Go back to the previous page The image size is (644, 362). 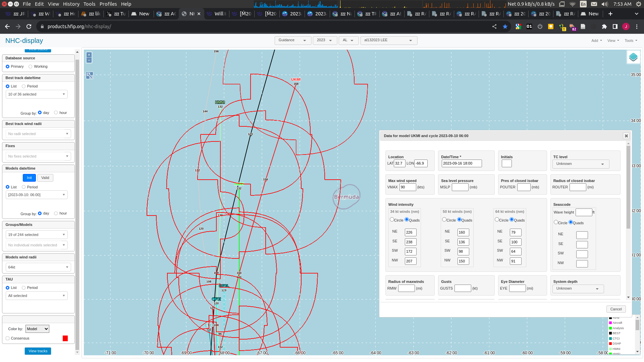tap(7, 26)
